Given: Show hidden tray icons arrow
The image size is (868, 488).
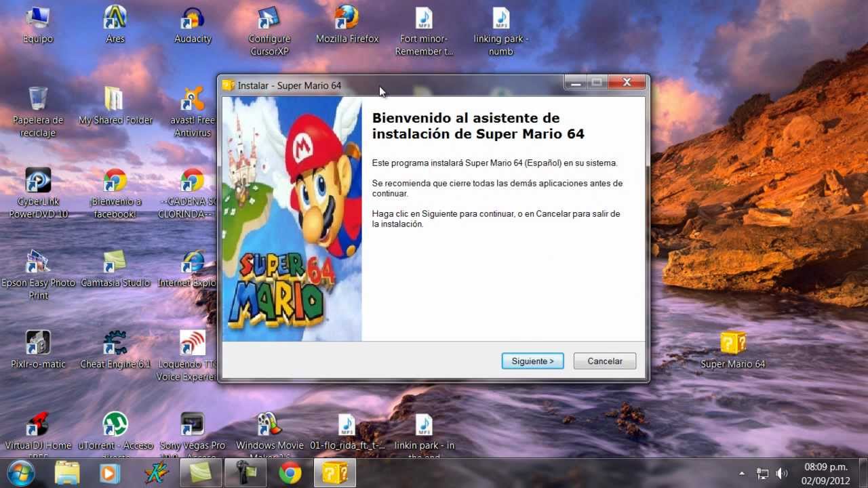Looking at the screenshot, I should click(x=742, y=474).
